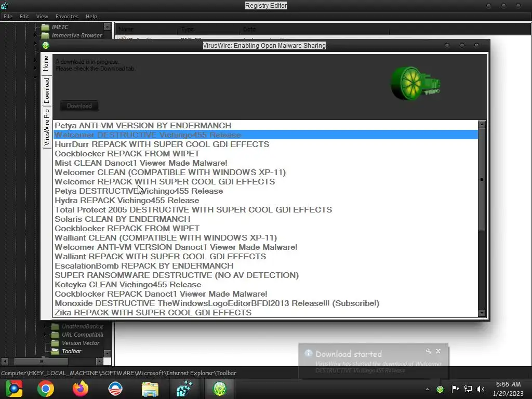The height and width of the screenshot is (399, 532).
Task: Switch to VirusWire lime taskbar icon
Action: pos(220,389)
